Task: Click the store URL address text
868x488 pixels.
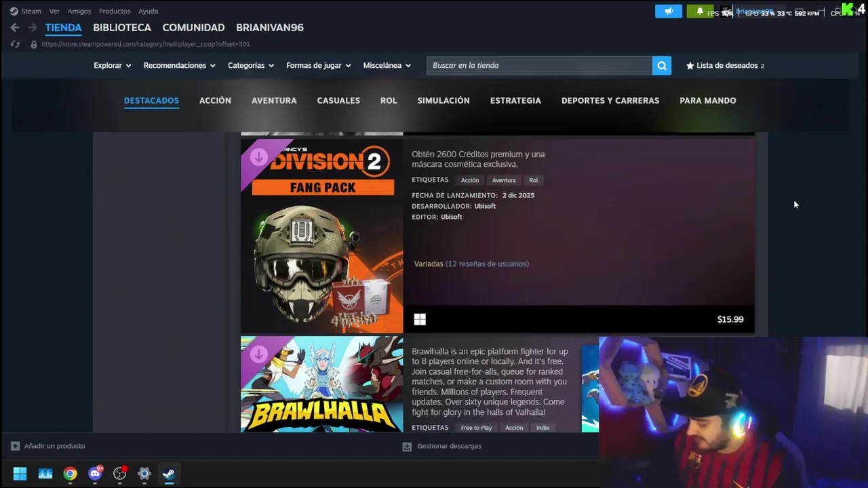Action: (x=146, y=44)
